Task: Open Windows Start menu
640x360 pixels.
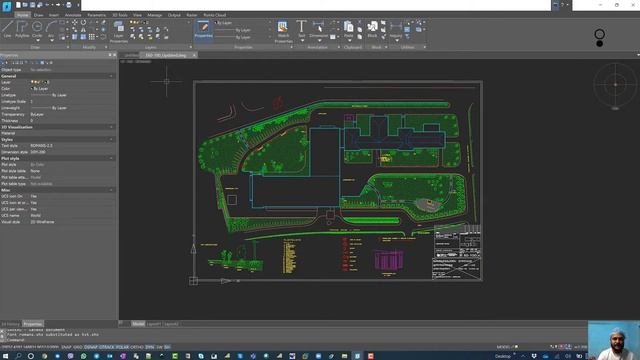Action: click(x=6, y=356)
